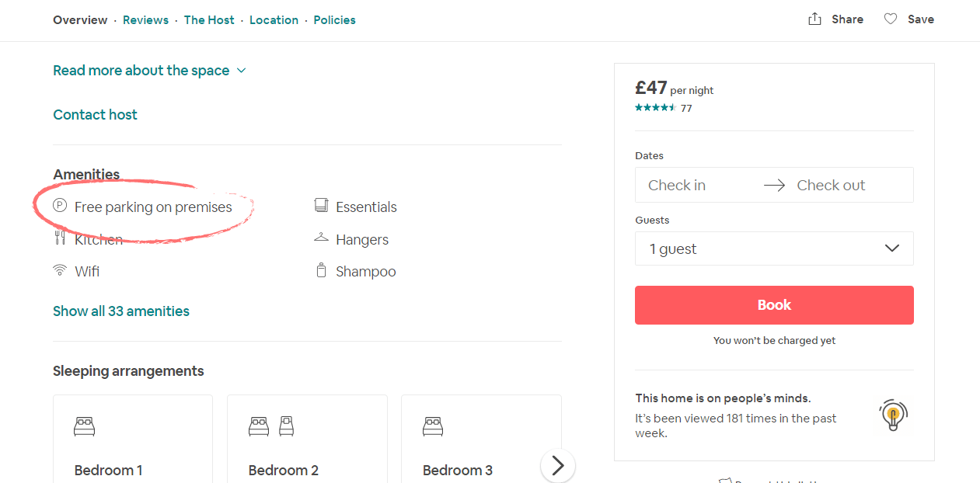Select the Check out date field

coord(831,186)
